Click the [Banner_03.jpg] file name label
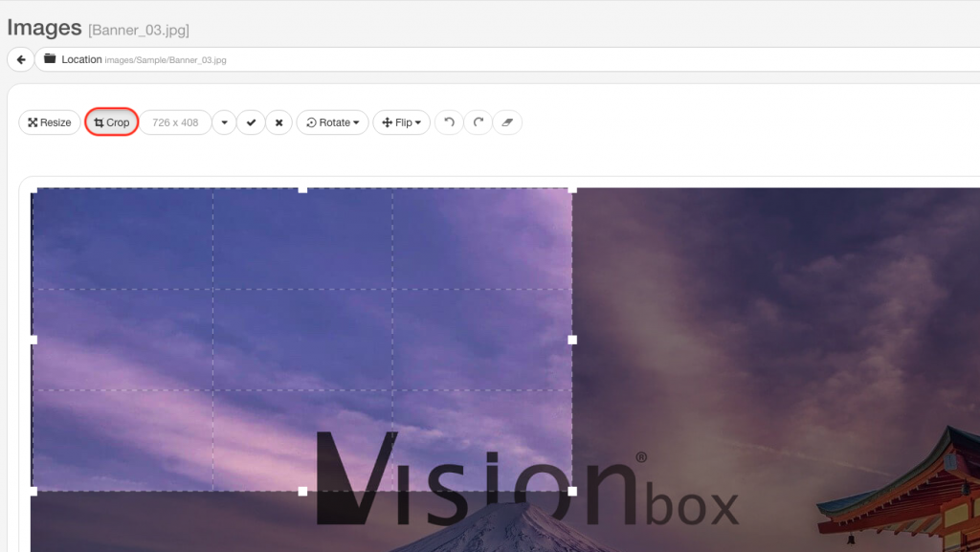 point(139,30)
